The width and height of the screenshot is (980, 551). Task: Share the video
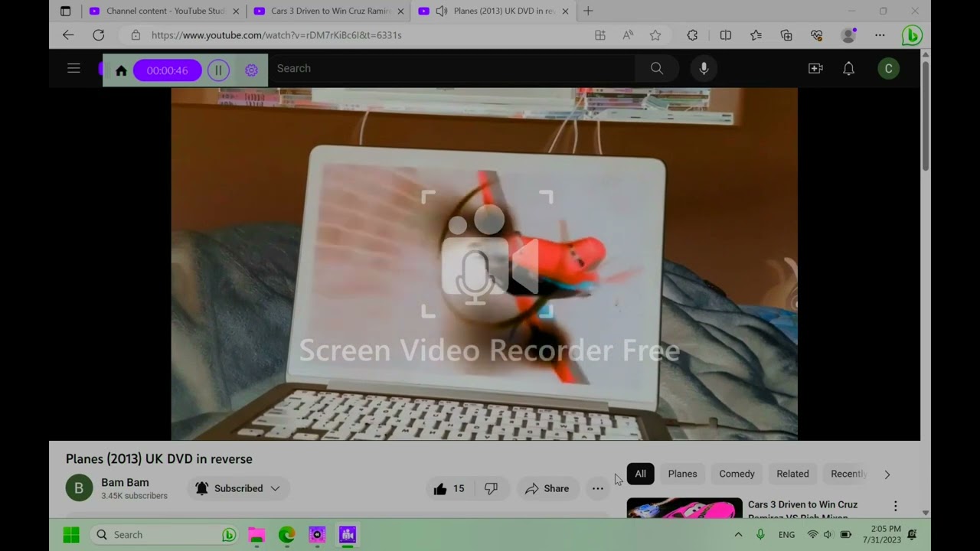pos(547,489)
